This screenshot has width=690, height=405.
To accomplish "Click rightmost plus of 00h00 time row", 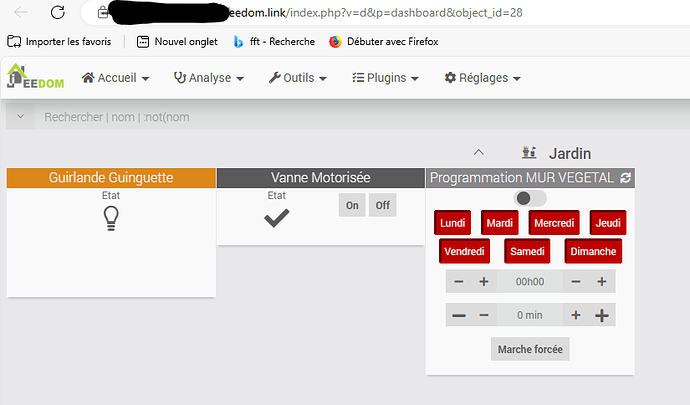I will click(x=602, y=282).
